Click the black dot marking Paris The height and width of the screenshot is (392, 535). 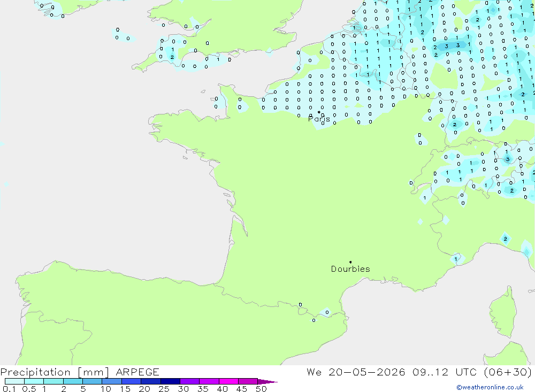coord(319,112)
